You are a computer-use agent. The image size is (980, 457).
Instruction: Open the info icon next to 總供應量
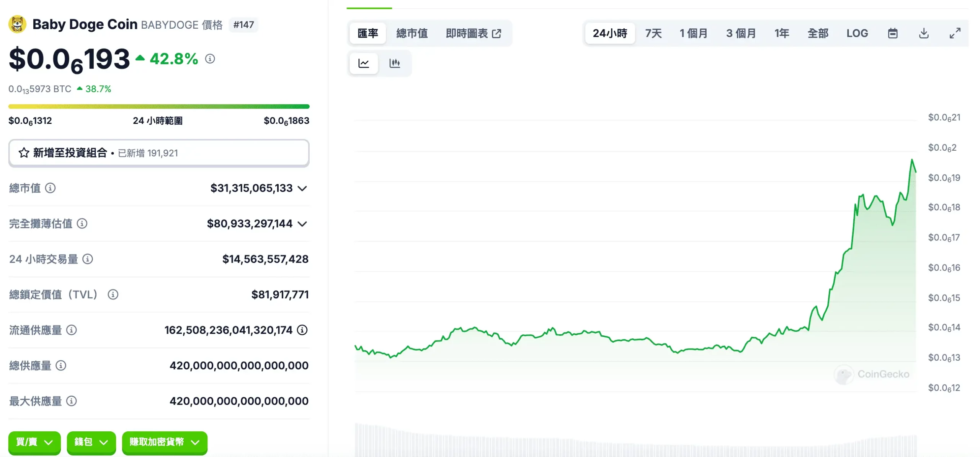(x=61, y=365)
